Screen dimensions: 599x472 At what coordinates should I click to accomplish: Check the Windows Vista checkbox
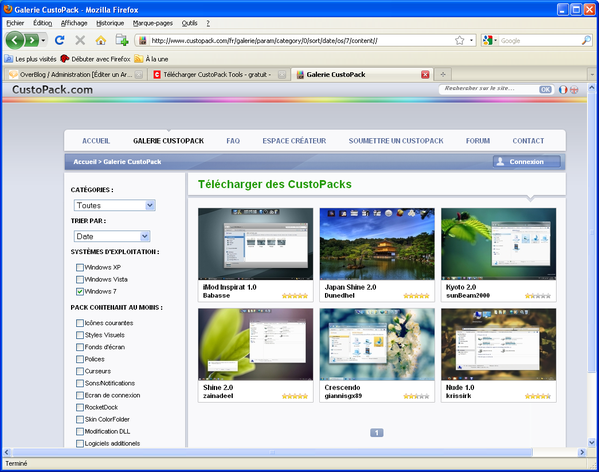(80, 279)
